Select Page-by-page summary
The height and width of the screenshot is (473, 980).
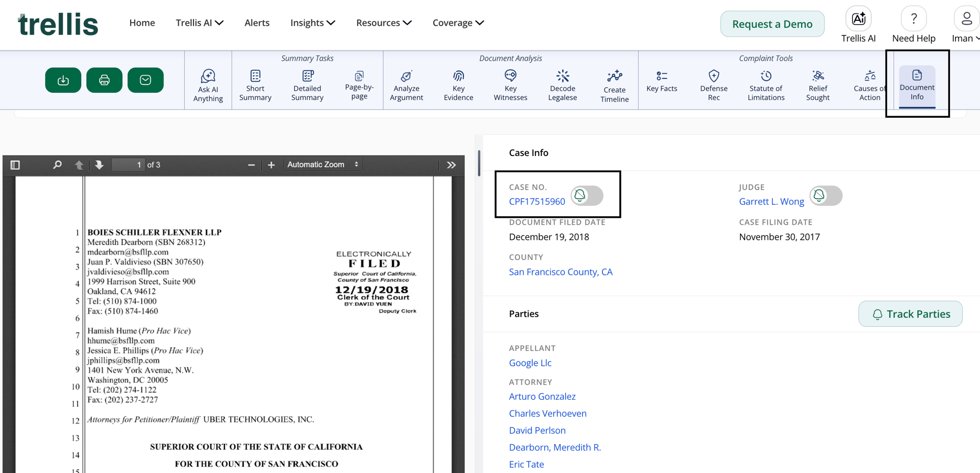tap(359, 85)
